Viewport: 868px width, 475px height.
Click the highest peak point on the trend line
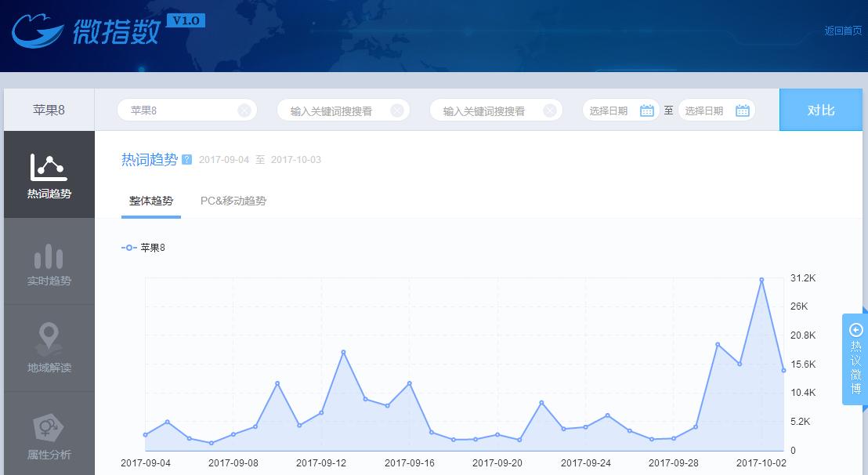761,278
